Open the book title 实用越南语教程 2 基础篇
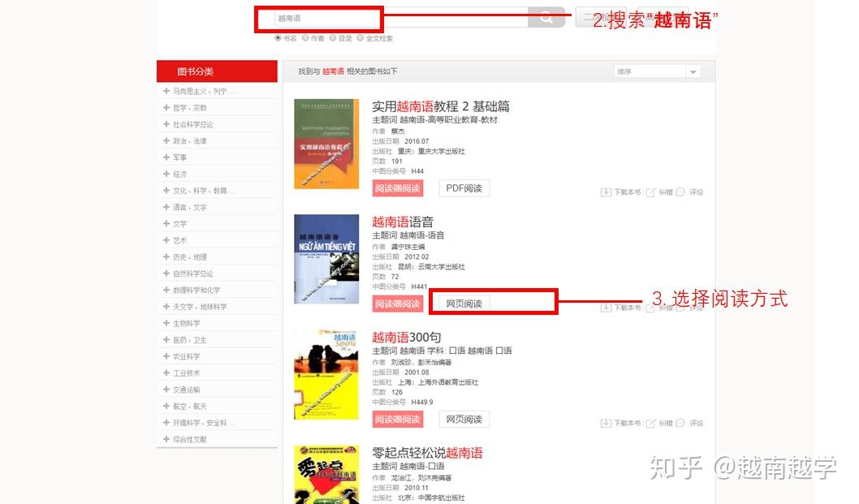 click(x=441, y=106)
